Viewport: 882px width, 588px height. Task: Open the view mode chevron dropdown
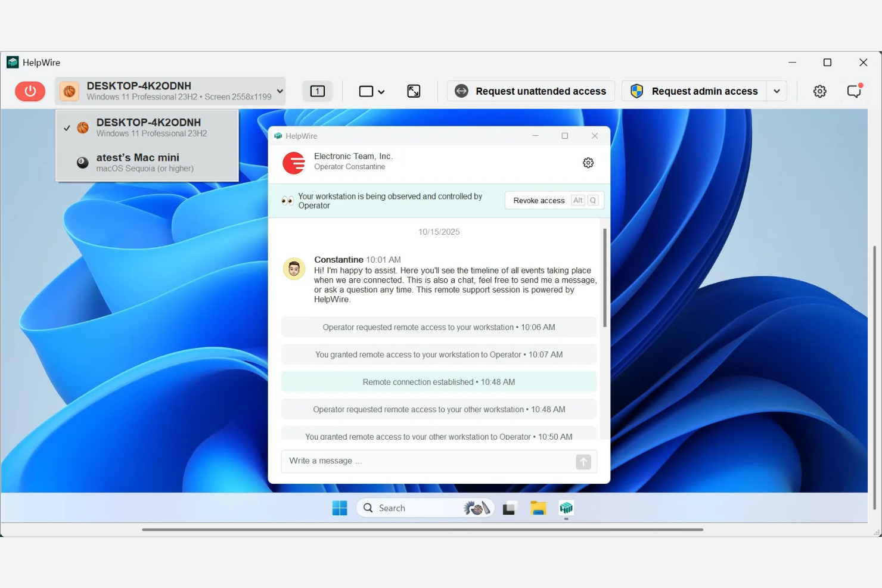coord(380,91)
